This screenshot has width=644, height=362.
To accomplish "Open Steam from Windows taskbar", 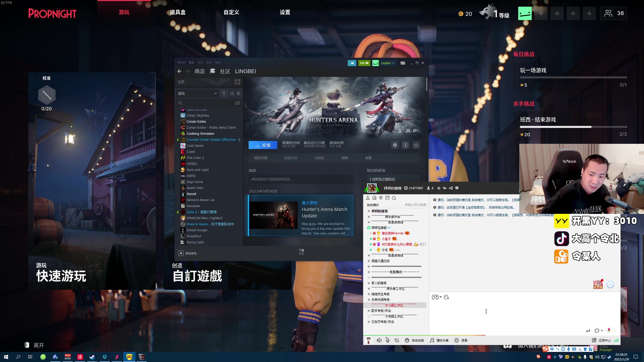I will (x=92, y=357).
